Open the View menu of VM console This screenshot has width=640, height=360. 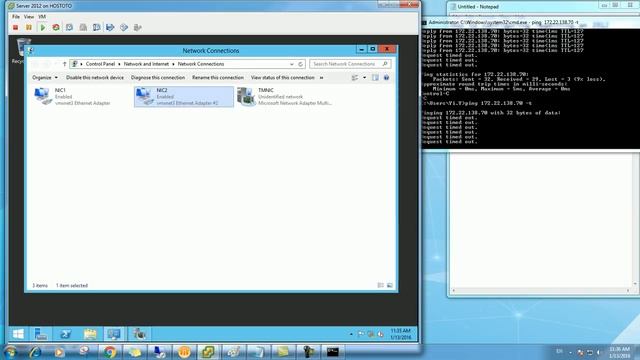[29, 17]
